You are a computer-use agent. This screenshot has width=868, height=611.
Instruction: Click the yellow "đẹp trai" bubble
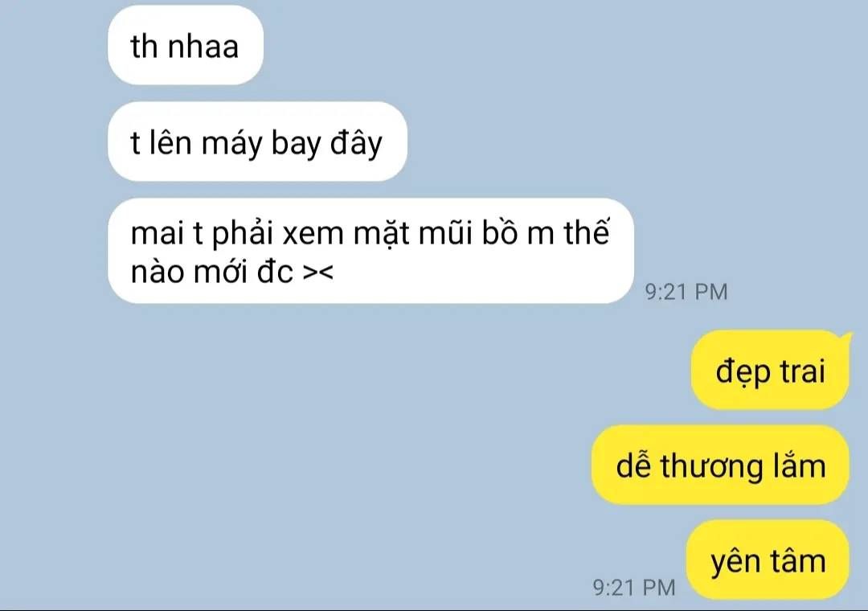tap(770, 370)
